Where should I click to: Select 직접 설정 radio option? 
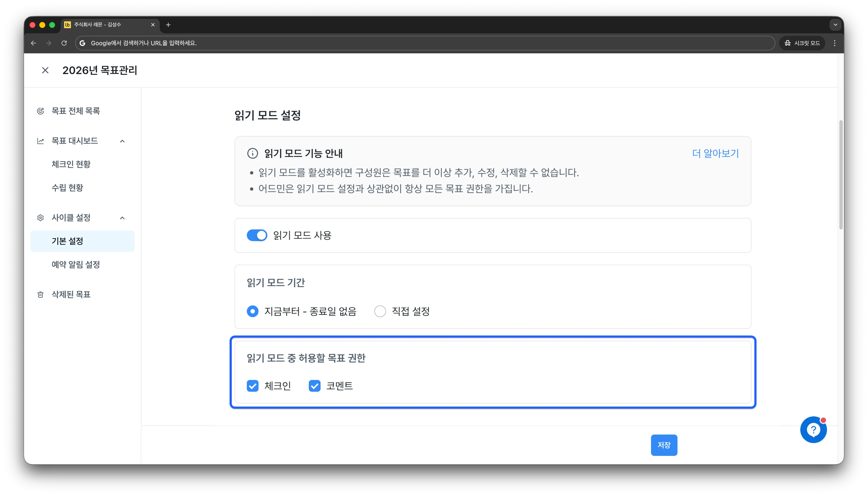point(380,311)
